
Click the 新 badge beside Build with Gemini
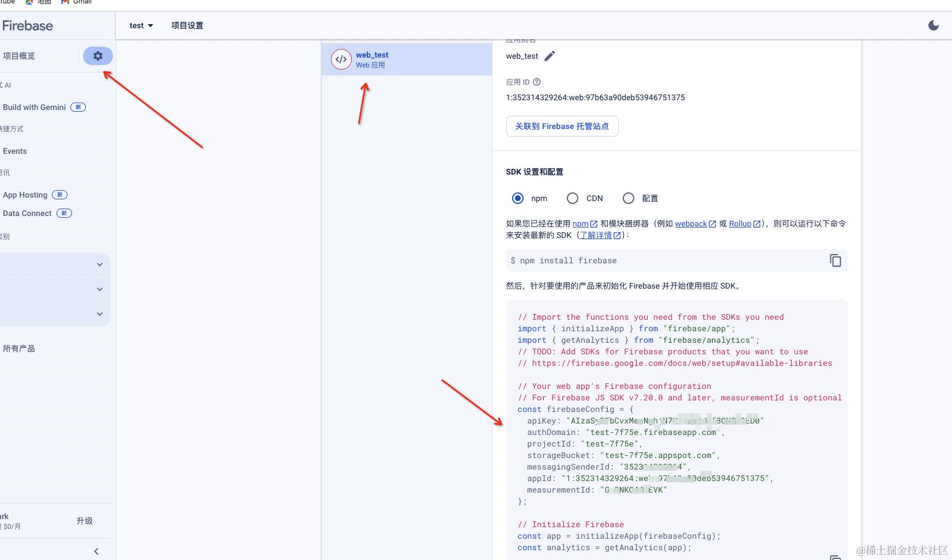(x=78, y=107)
